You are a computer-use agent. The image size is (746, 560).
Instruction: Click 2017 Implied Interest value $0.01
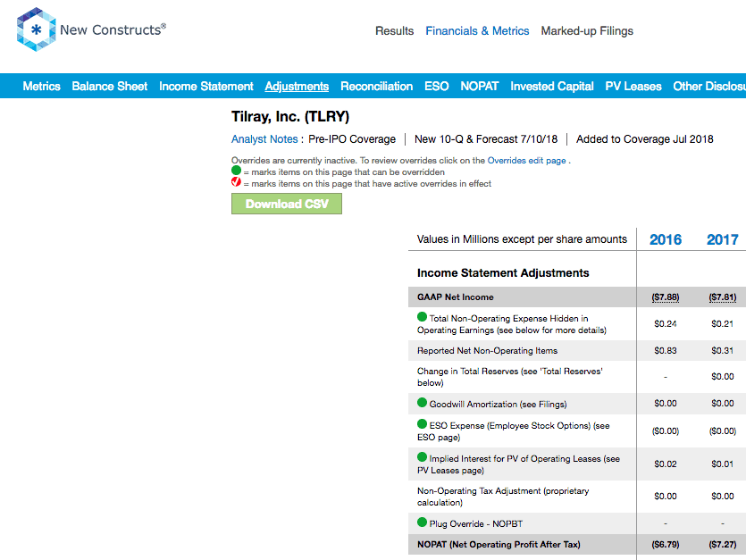coord(722,464)
